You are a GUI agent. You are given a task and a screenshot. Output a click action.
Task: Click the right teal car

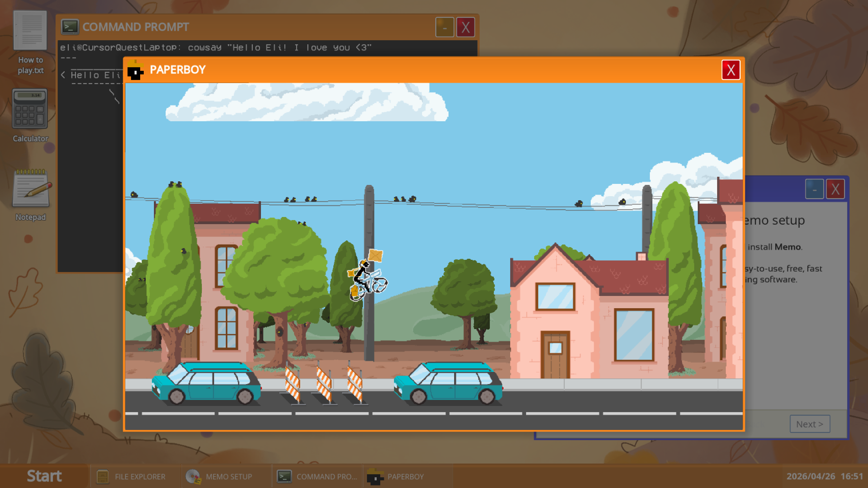coord(448,383)
